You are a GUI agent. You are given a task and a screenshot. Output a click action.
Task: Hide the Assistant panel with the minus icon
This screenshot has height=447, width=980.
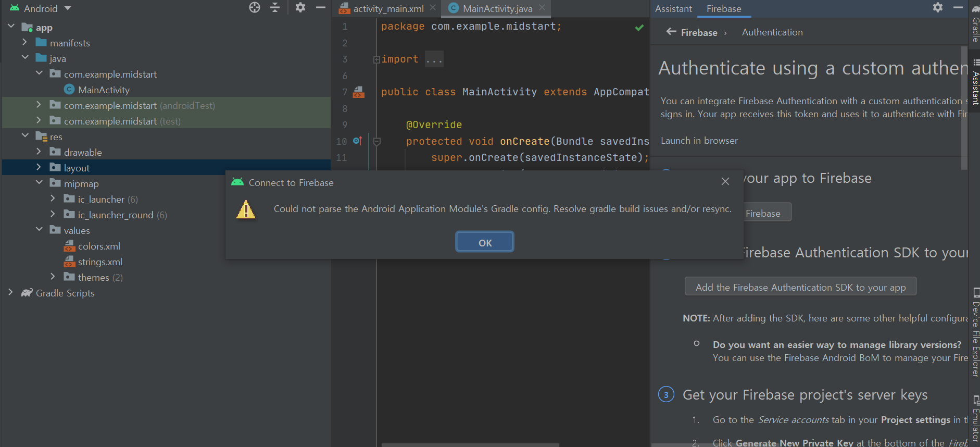958,7
